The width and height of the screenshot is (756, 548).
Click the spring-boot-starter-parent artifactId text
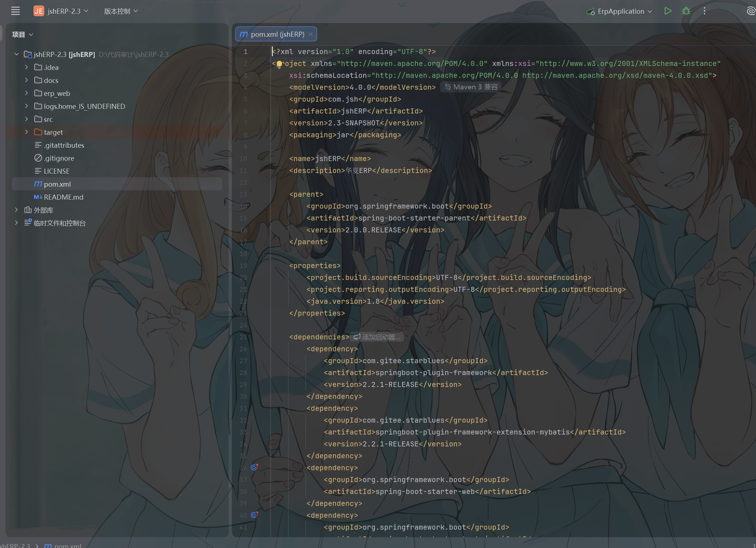pos(414,218)
